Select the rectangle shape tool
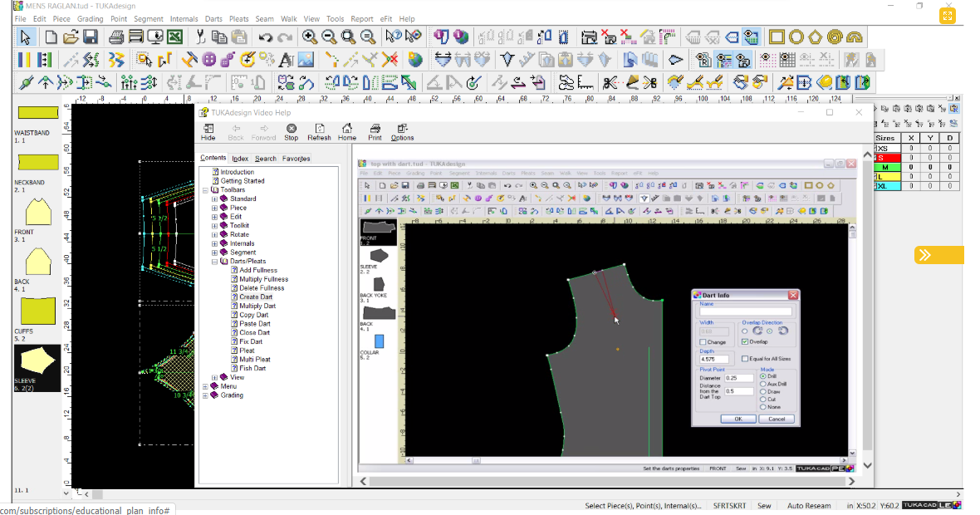The width and height of the screenshot is (980, 515). (x=777, y=37)
